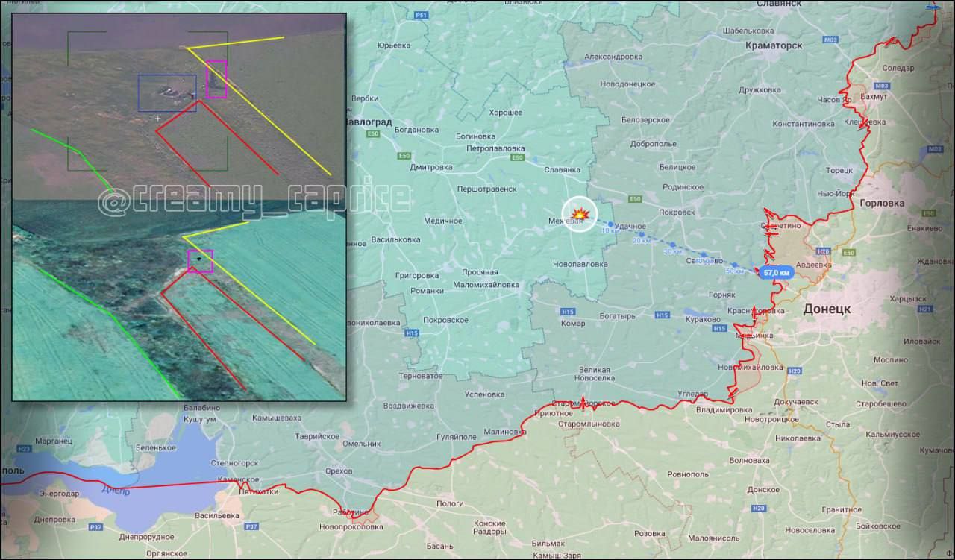
Task: Click the Днепр river label
Action: point(115,491)
